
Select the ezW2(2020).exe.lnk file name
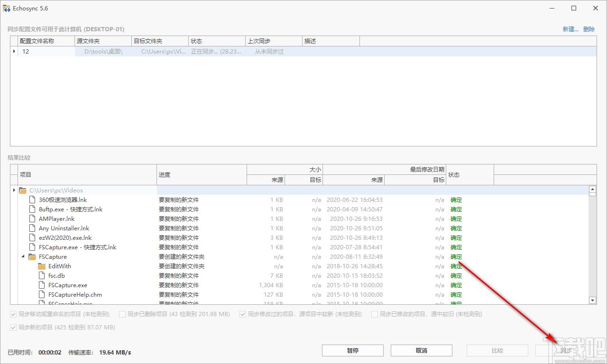pyautogui.click(x=65, y=238)
